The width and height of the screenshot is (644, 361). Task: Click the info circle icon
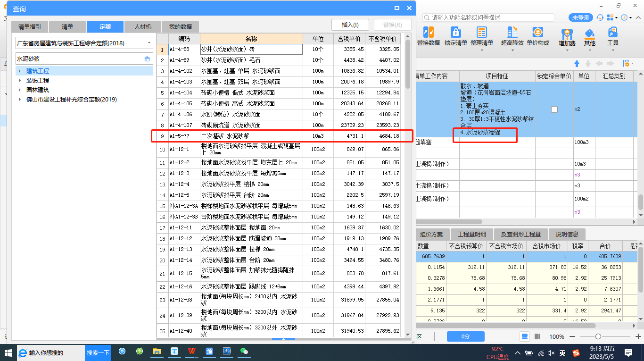[624, 17]
